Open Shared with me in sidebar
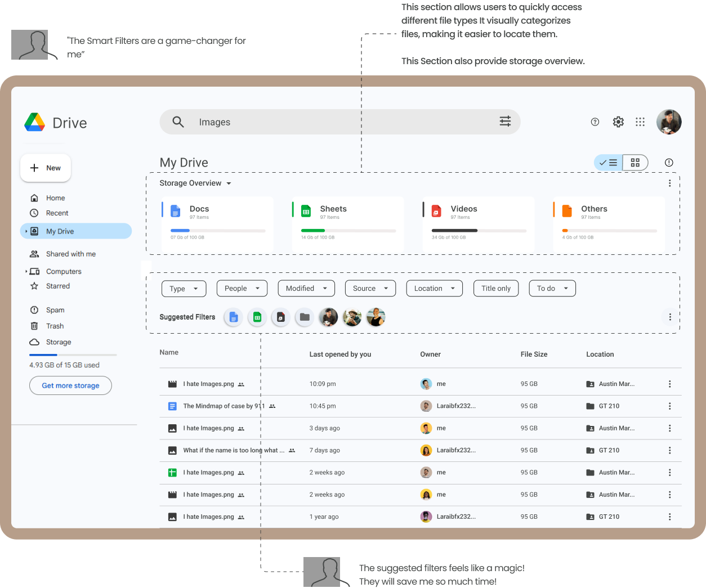 [70, 254]
